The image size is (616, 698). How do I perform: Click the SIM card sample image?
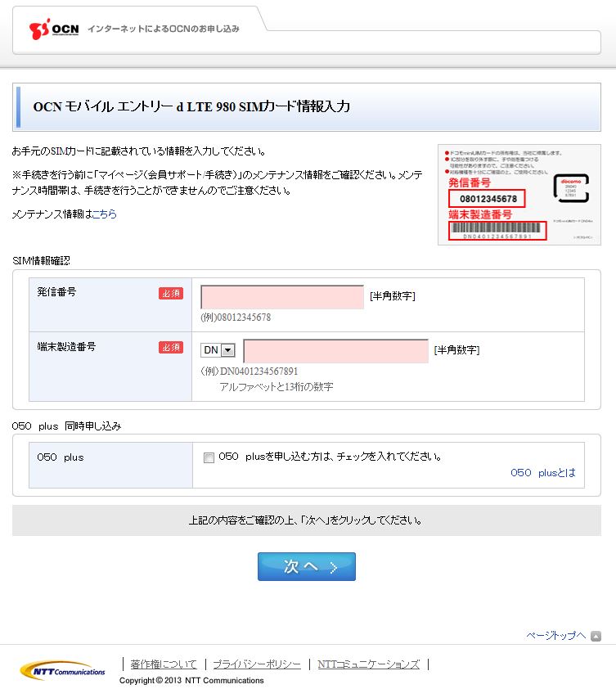tap(519, 195)
